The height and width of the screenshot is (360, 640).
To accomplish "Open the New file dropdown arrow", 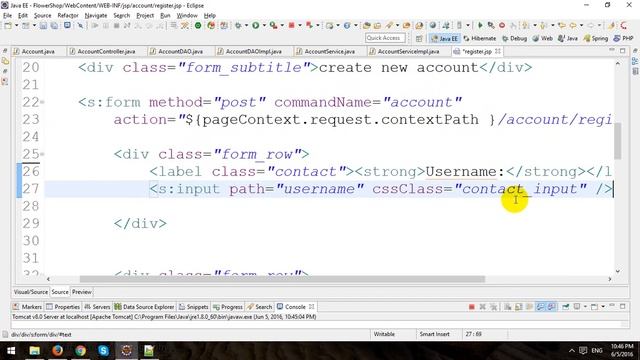I will tap(17, 25).
